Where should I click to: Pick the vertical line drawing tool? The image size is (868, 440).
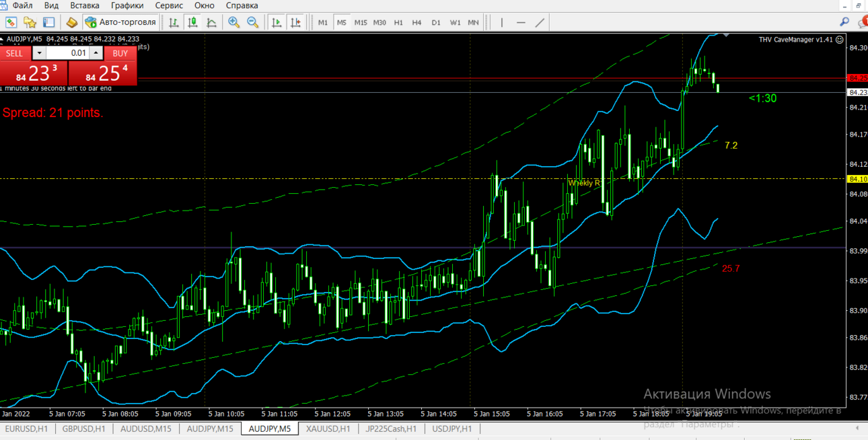(502, 22)
